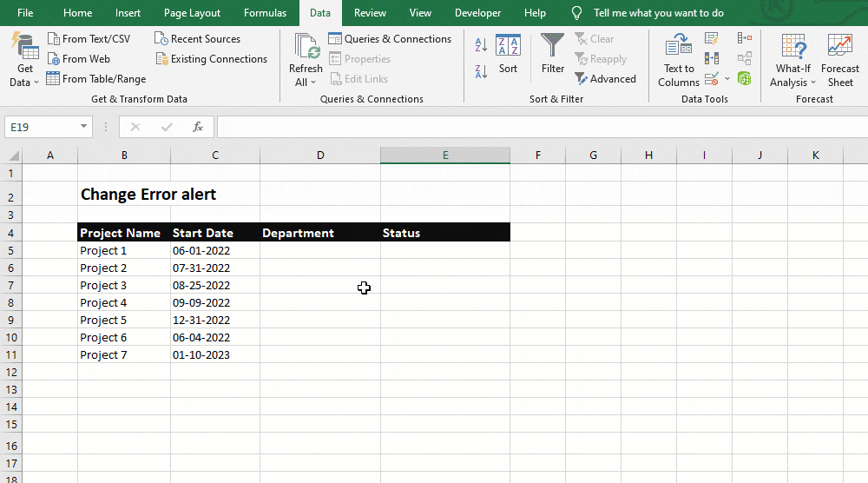Expand the Refresh All dropdown
This screenshot has height=483, width=868.
306,82
